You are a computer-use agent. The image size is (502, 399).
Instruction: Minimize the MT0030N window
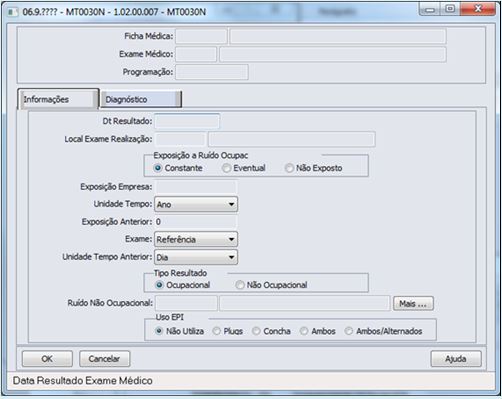pos(430,10)
